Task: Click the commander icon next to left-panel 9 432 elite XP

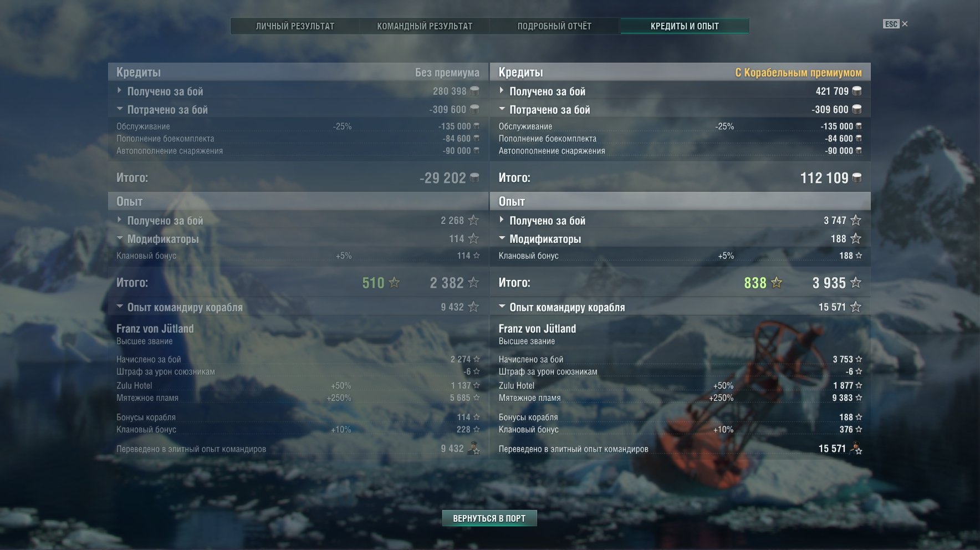Action: coord(474,448)
